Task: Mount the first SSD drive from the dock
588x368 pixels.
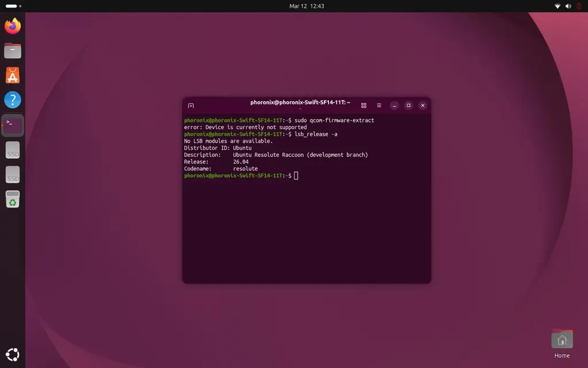Action: (12, 151)
